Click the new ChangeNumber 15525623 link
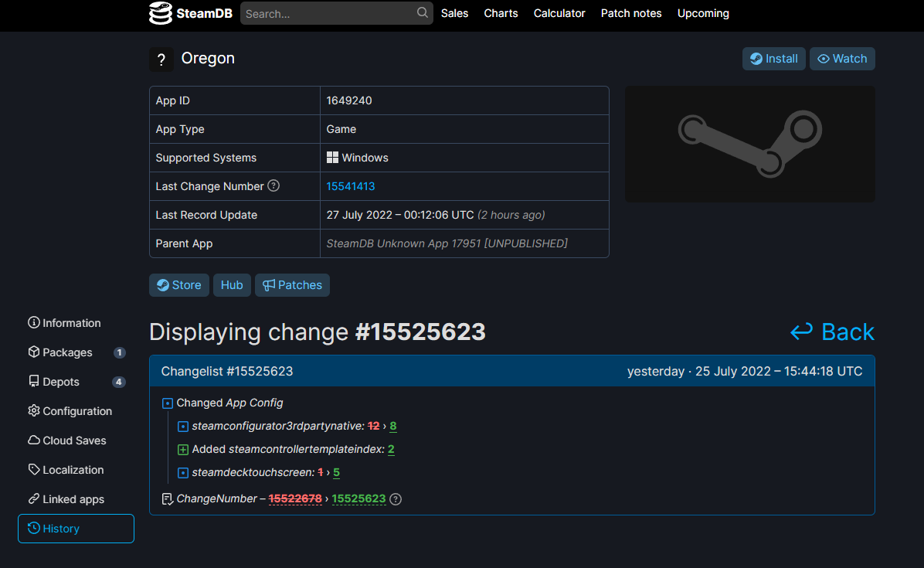Image resolution: width=924 pixels, height=568 pixels. [358, 498]
